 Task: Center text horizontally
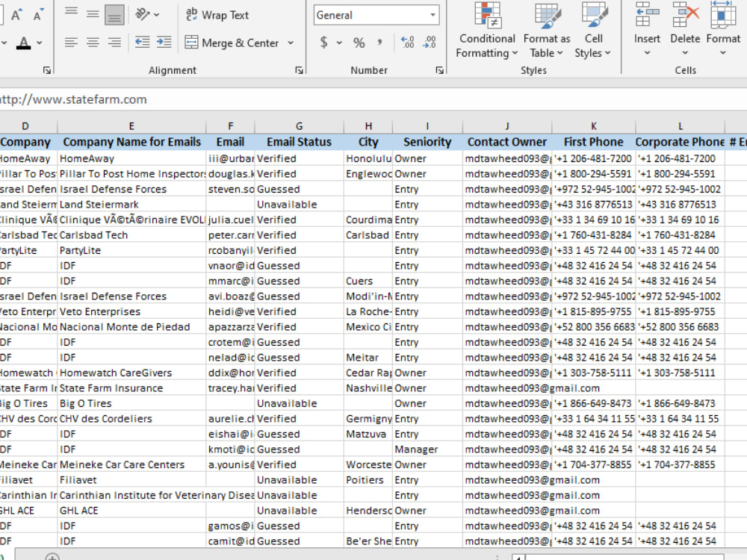coord(93,43)
